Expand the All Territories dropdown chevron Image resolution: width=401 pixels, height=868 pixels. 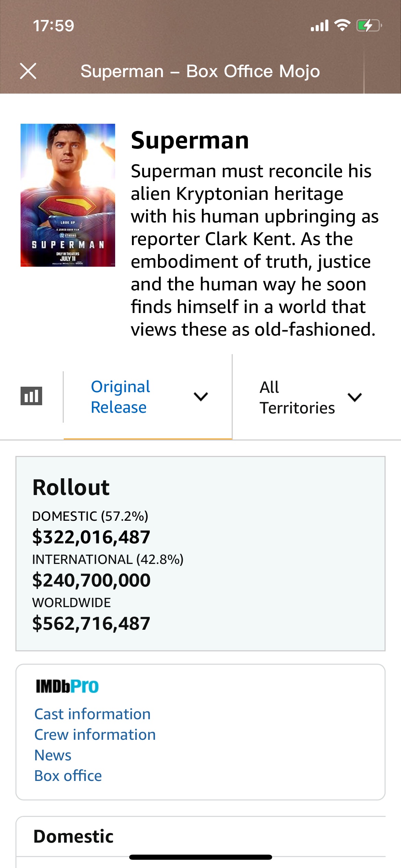[355, 397]
